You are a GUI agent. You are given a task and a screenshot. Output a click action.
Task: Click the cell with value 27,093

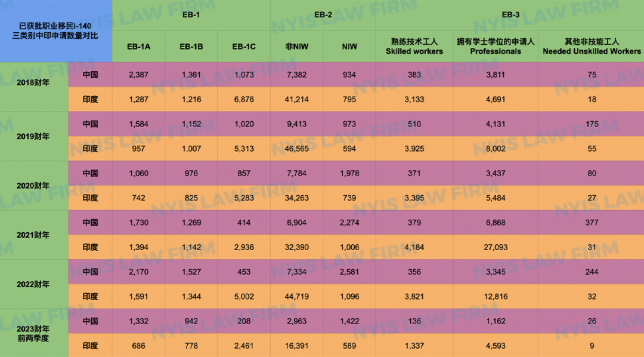(496, 247)
